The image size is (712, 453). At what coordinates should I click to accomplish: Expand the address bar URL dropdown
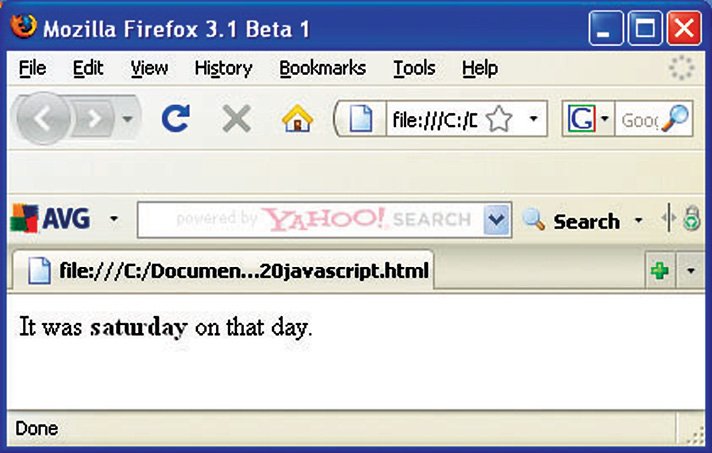(x=534, y=119)
